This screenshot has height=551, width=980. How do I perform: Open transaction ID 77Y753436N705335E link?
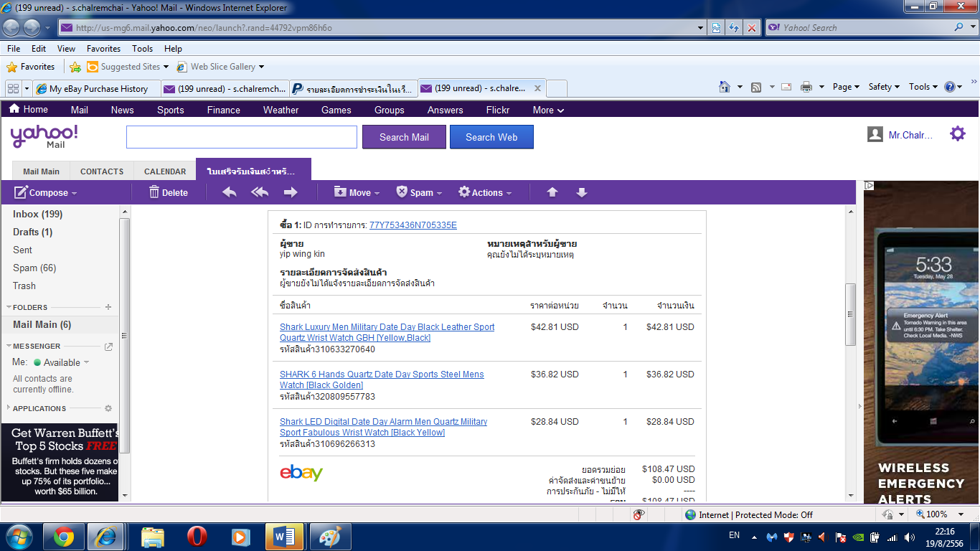(x=413, y=225)
